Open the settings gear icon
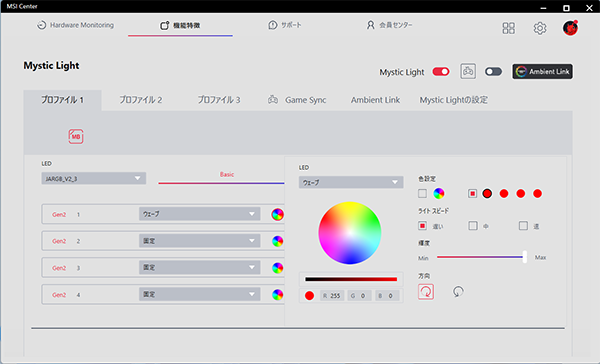 tap(540, 28)
